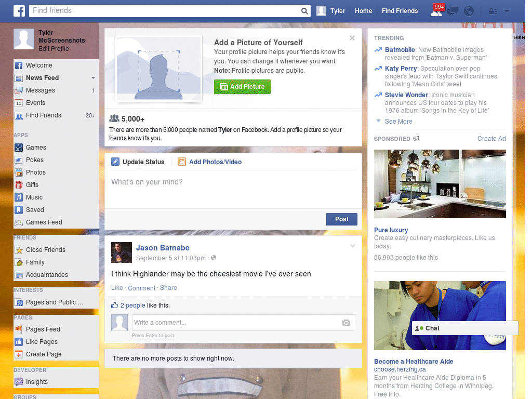Screen dimensions: 532x399
Task: Share Jason Barnabe's post
Action: 168,288
